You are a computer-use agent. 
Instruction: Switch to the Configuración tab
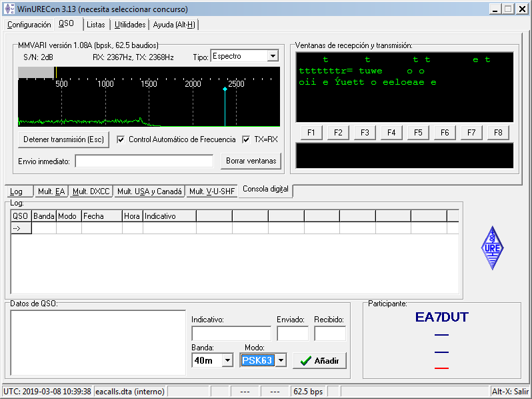tap(29, 25)
